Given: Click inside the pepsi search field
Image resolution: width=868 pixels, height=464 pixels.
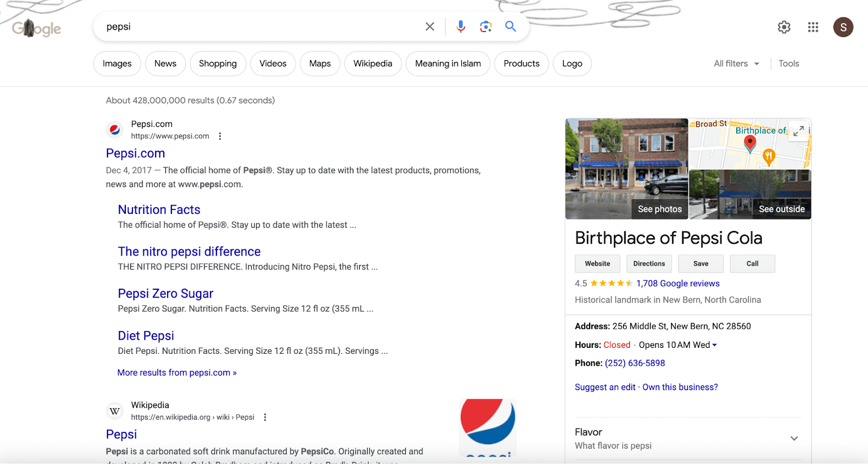Looking at the screenshot, I should 260,27.
